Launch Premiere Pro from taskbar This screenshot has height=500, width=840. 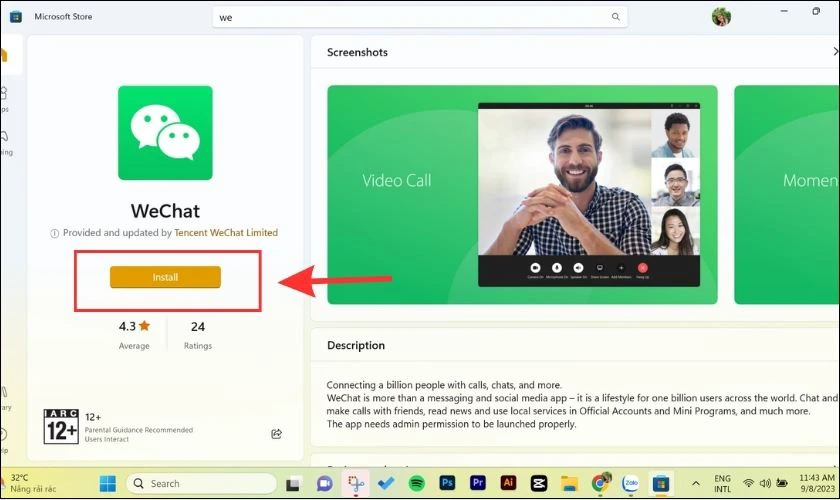(477, 483)
